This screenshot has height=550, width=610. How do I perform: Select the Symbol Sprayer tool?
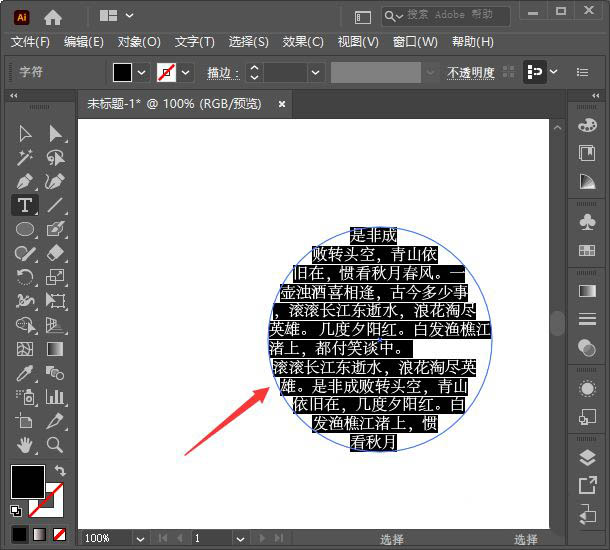tap(26, 397)
